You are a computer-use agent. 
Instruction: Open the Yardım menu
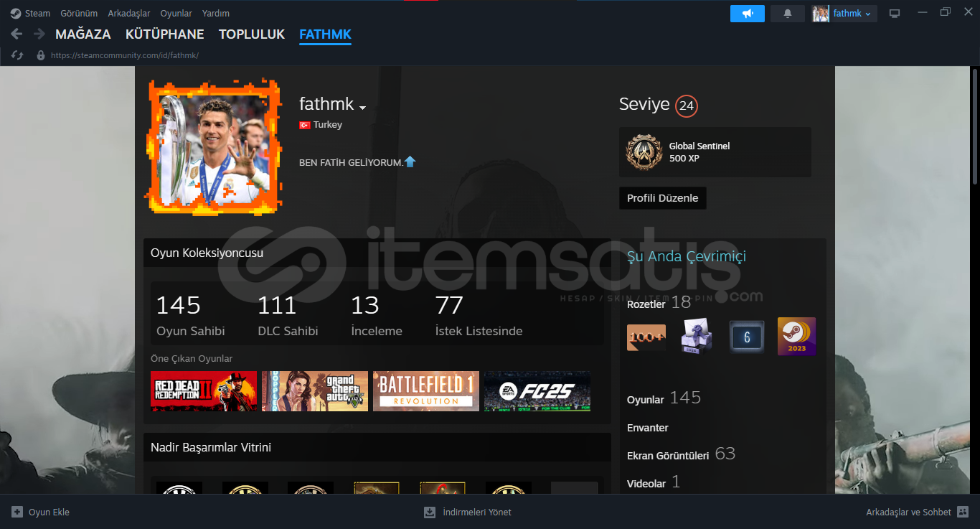tap(216, 14)
